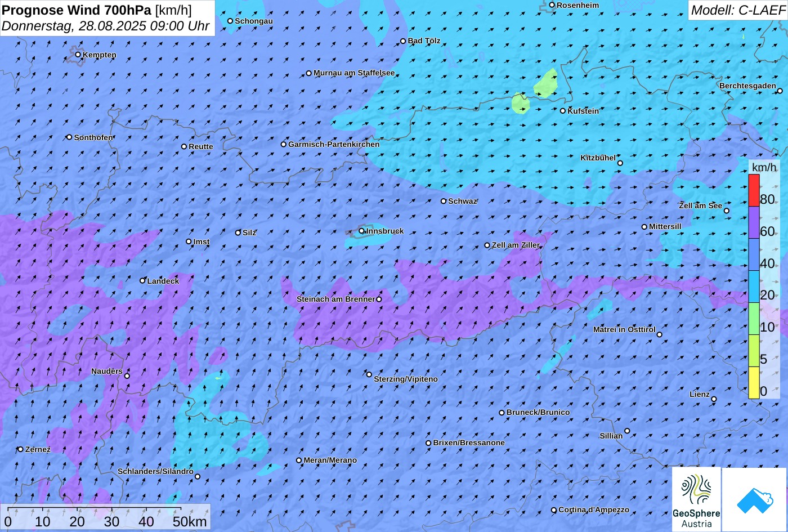Click the Kempten location marker dot
The width and height of the screenshot is (788, 532).
click(x=78, y=55)
